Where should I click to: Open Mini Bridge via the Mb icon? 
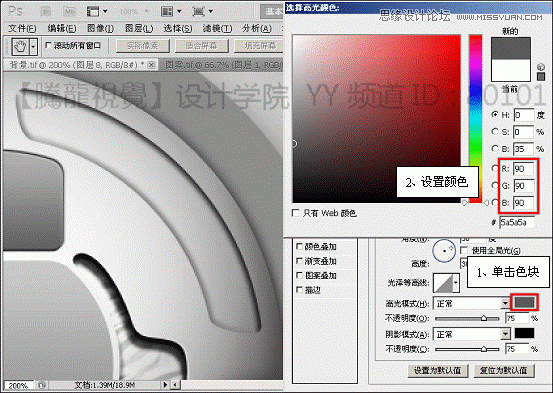(69, 12)
